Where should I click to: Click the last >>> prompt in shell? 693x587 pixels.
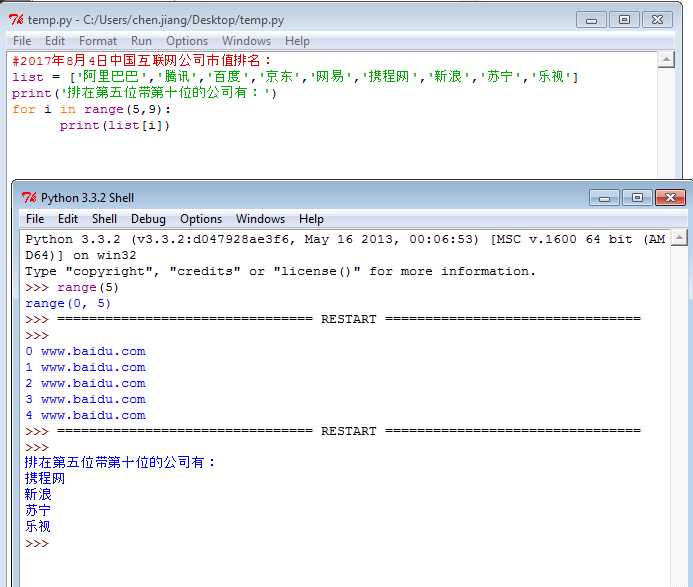point(37,544)
